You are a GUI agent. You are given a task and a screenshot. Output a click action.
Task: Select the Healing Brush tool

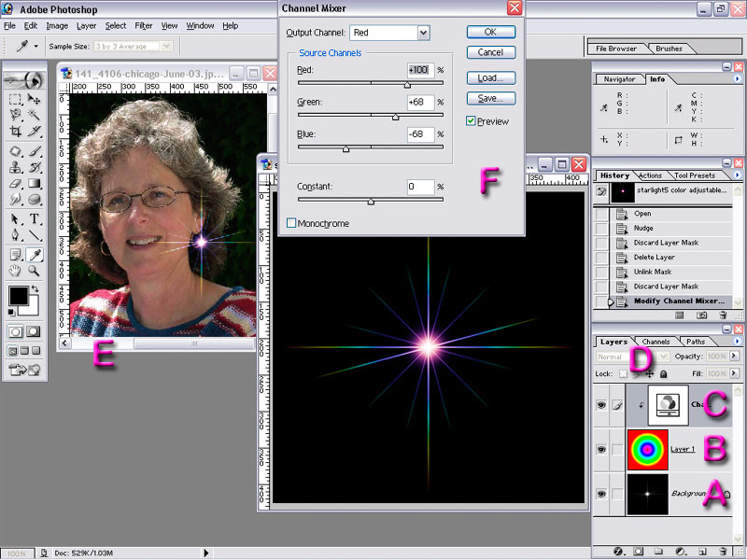(15, 151)
